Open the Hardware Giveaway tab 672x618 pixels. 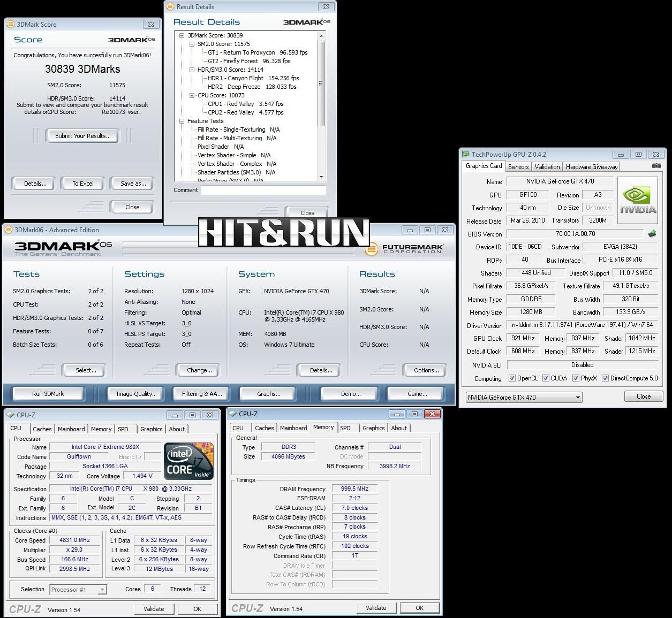pos(592,167)
